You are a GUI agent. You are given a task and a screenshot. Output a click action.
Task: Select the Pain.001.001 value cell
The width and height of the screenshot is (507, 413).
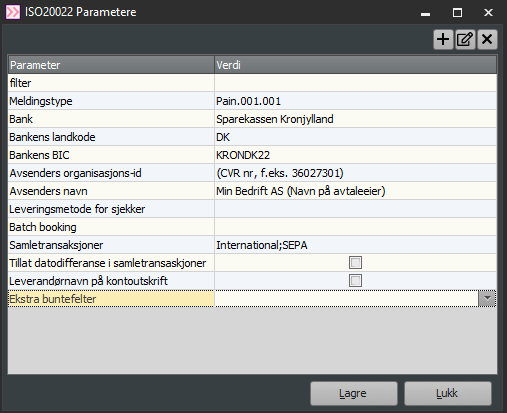coord(355,101)
